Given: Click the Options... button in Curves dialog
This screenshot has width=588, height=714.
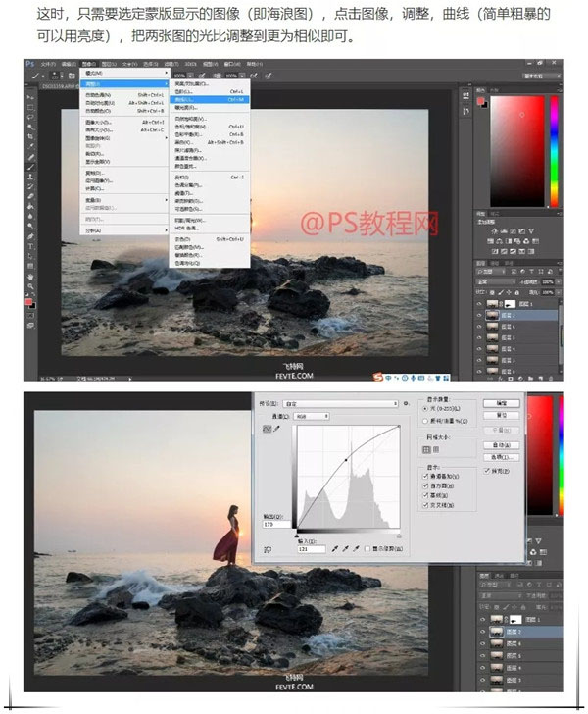Looking at the screenshot, I should pyautogui.click(x=502, y=457).
